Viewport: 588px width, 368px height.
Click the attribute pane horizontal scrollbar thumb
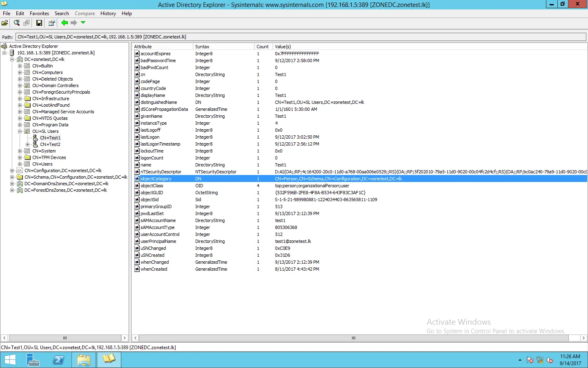(x=354, y=338)
